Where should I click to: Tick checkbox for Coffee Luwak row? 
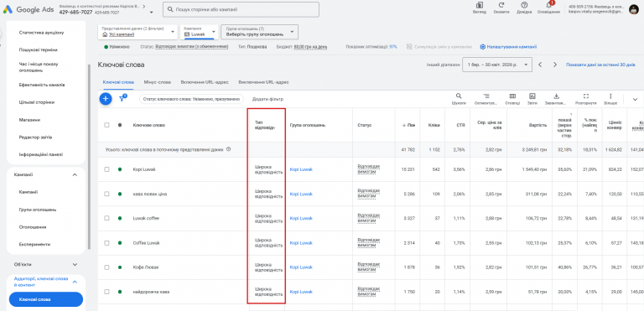[x=106, y=243]
